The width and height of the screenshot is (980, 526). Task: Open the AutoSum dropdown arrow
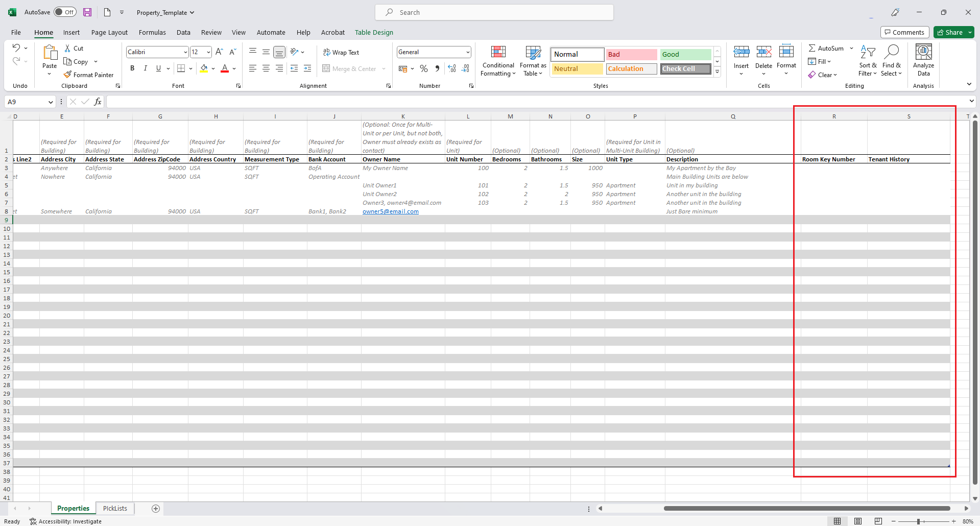pyautogui.click(x=851, y=48)
